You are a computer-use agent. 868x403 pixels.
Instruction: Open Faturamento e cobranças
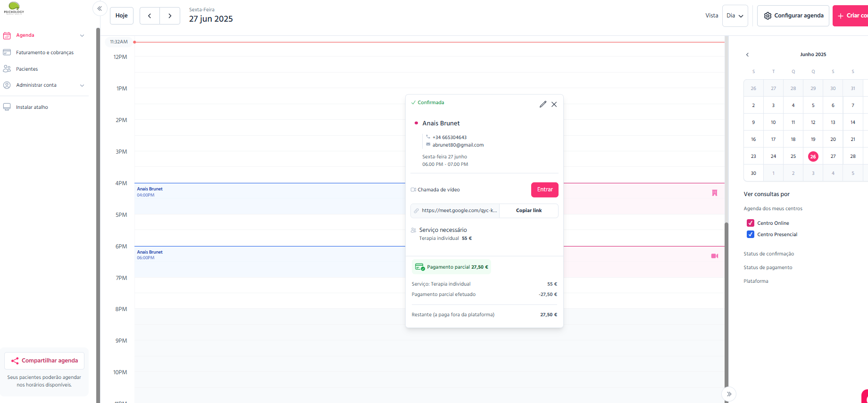pyautogui.click(x=45, y=53)
